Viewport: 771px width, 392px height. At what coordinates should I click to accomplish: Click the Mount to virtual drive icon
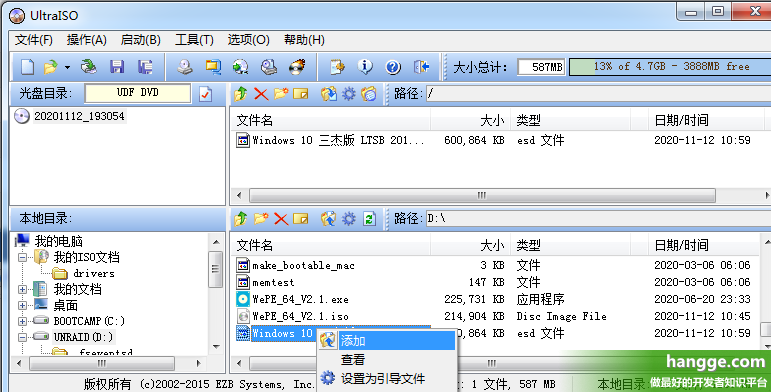[268, 67]
